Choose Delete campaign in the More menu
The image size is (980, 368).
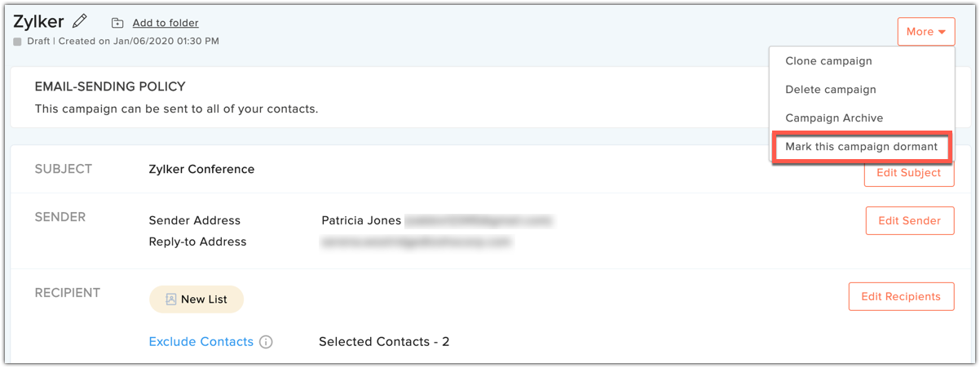pos(830,90)
